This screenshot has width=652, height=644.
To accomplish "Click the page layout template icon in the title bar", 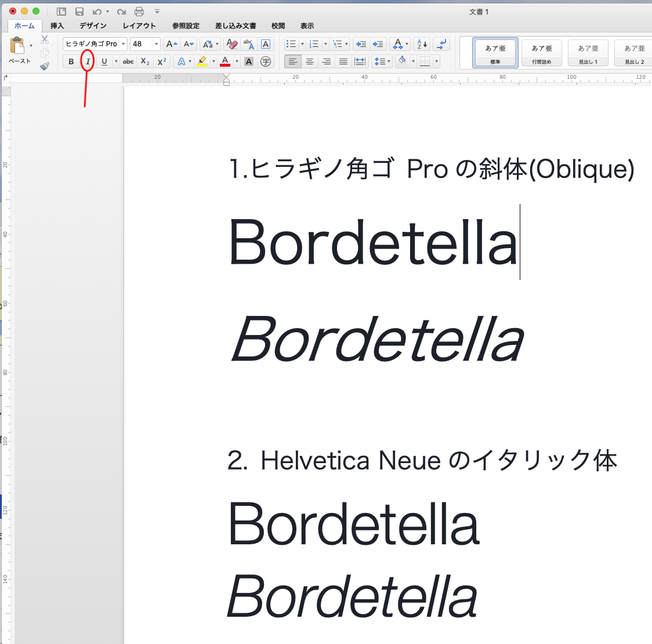I will click(x=61, y=12).
